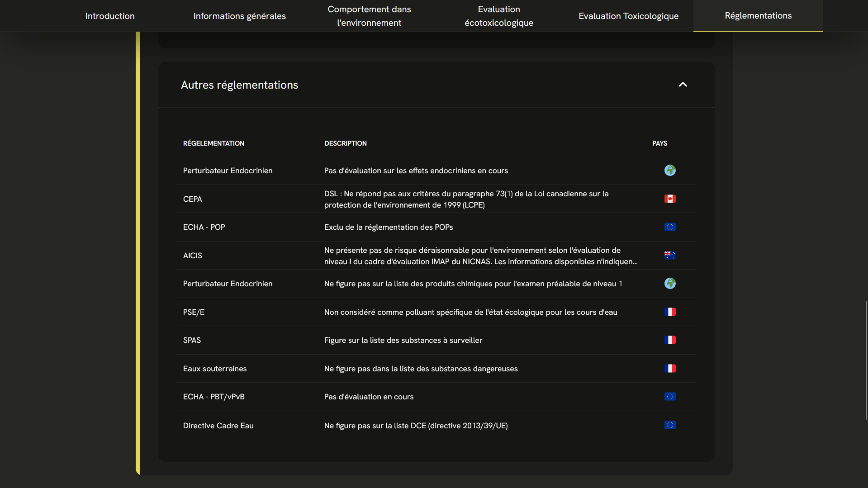
Task: Open the Introduction tab
Action: pyautogui.click(x=110, y=16)
